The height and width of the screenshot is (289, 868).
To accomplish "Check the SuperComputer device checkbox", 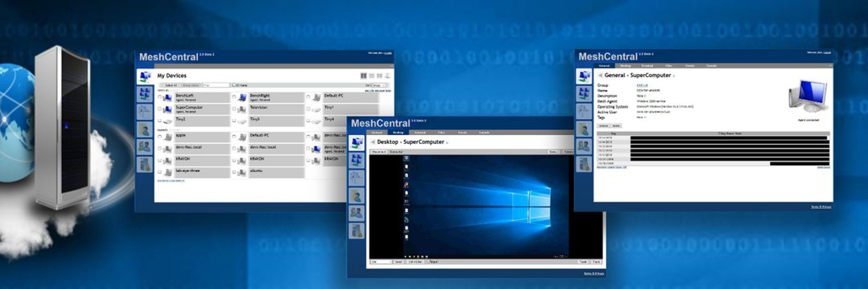I will coord(160,109).
